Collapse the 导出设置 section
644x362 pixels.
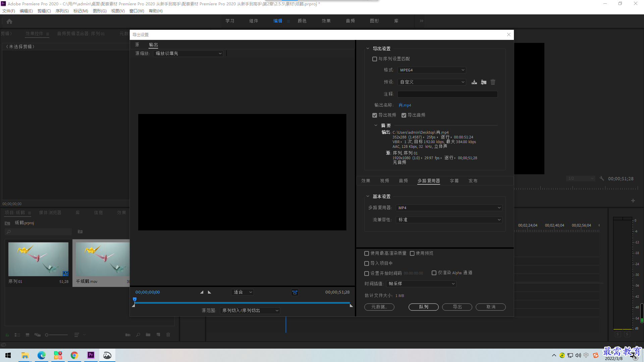click(368, 49)
